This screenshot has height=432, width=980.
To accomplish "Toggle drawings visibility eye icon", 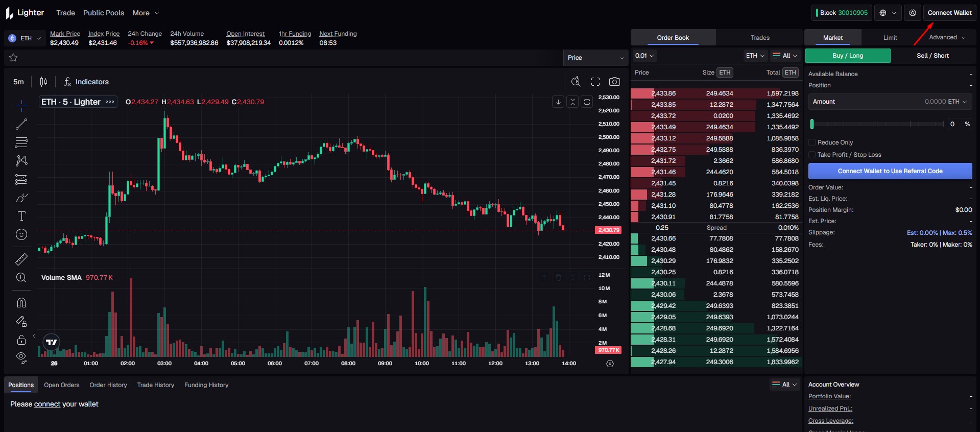I will [x=21, y=356].
